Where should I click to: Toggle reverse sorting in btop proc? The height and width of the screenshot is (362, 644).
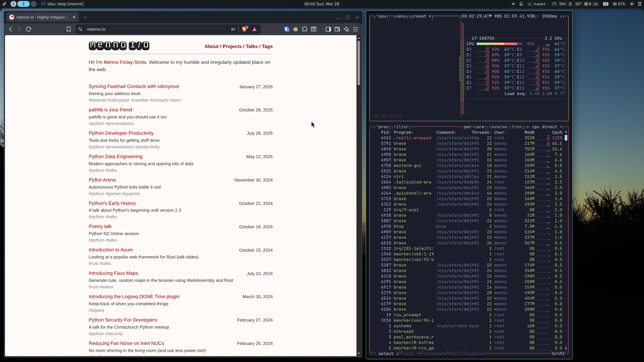(x=498, y=127)
